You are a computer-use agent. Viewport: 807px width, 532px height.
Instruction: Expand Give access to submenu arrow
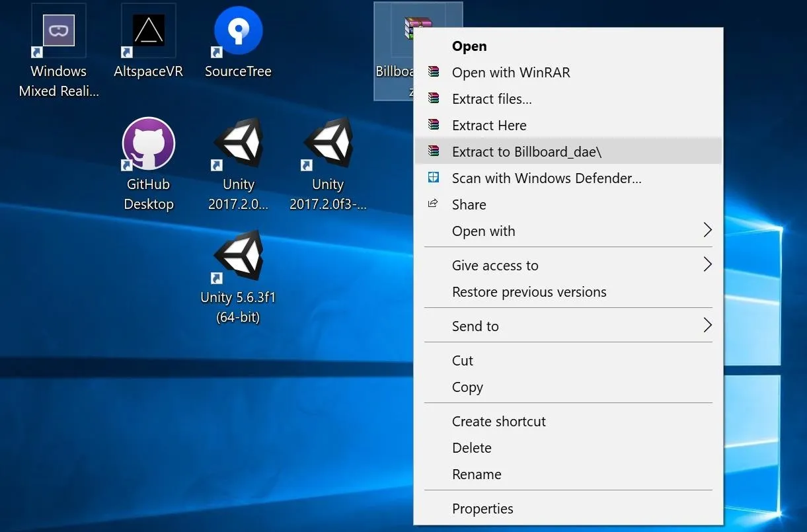(708, 265)
